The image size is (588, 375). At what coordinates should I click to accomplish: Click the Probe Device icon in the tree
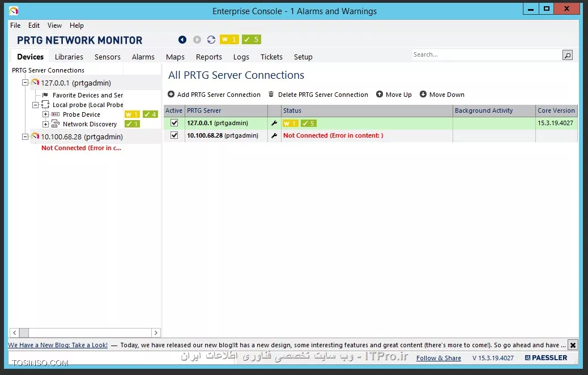click(x=55, y=114)
